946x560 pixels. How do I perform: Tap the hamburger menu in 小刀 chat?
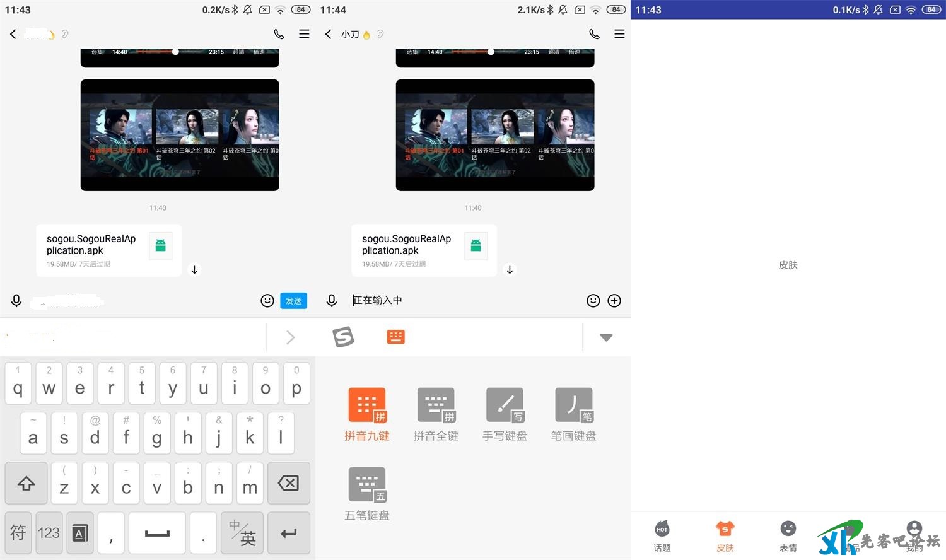(x=619, y=34)
